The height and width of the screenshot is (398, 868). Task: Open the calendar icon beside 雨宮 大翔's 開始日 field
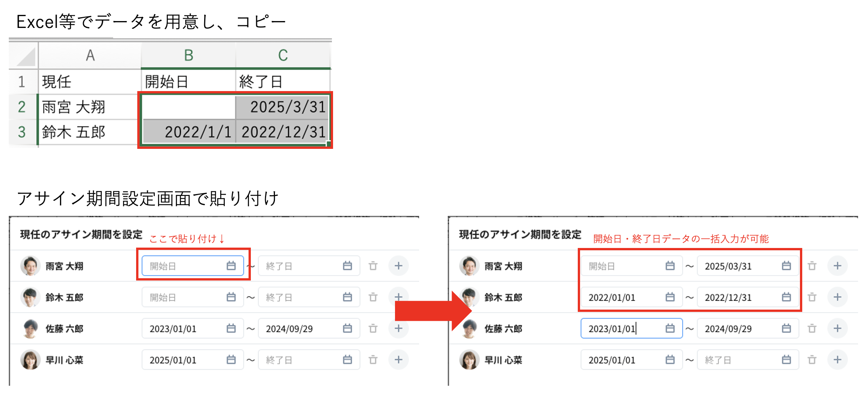click(x=231, y=266)
